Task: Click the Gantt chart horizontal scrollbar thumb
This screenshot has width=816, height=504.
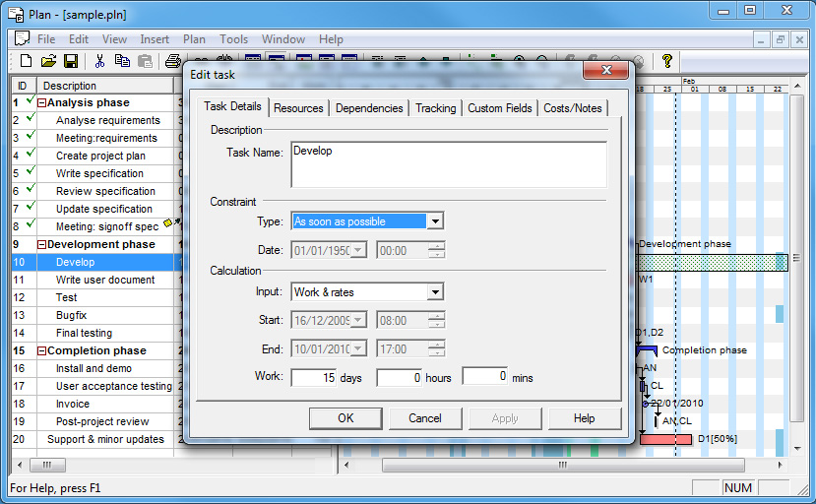Action: [563, 465]
